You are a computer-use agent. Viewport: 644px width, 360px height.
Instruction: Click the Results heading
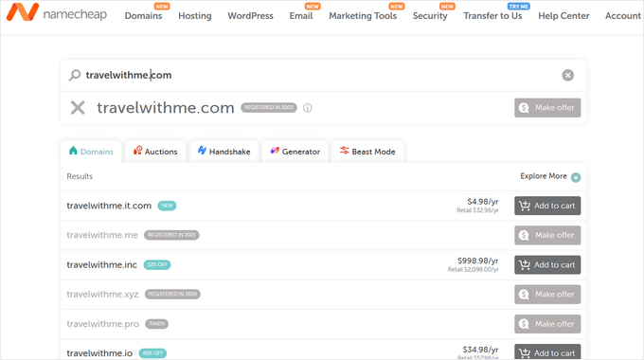coord(80,176)
